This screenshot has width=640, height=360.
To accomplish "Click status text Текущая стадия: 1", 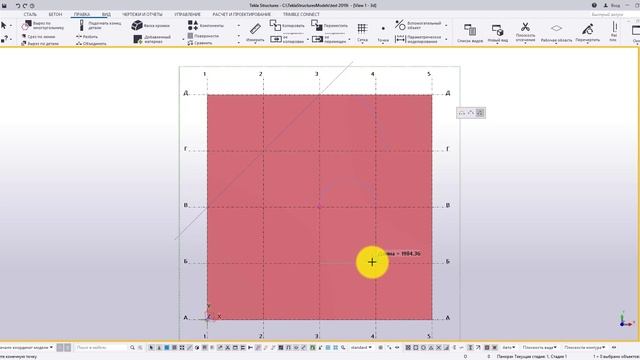I will click(533, 356).
